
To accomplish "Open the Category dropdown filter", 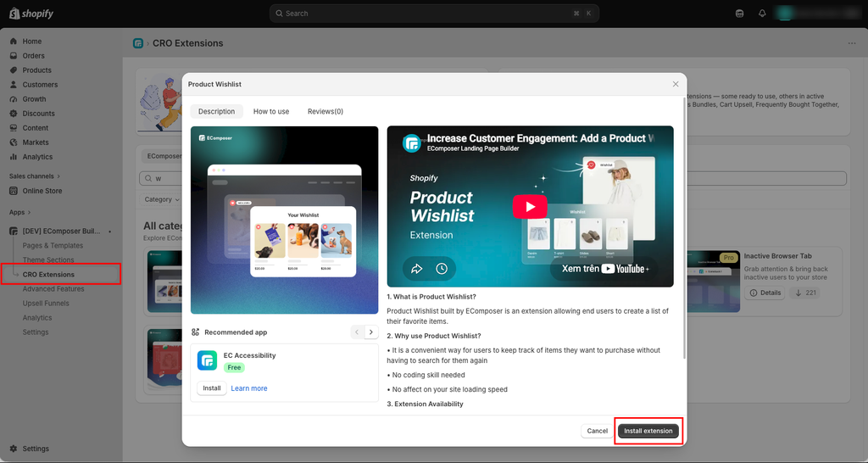I will click(x=162, y=199).
